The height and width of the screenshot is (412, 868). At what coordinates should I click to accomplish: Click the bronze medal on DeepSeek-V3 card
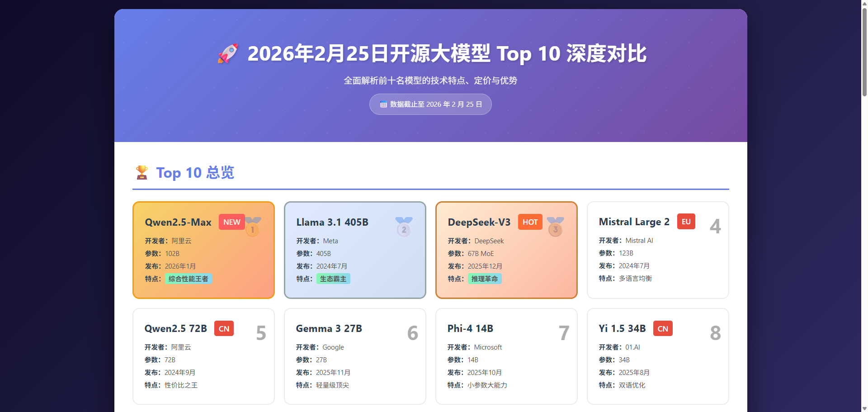556,227
